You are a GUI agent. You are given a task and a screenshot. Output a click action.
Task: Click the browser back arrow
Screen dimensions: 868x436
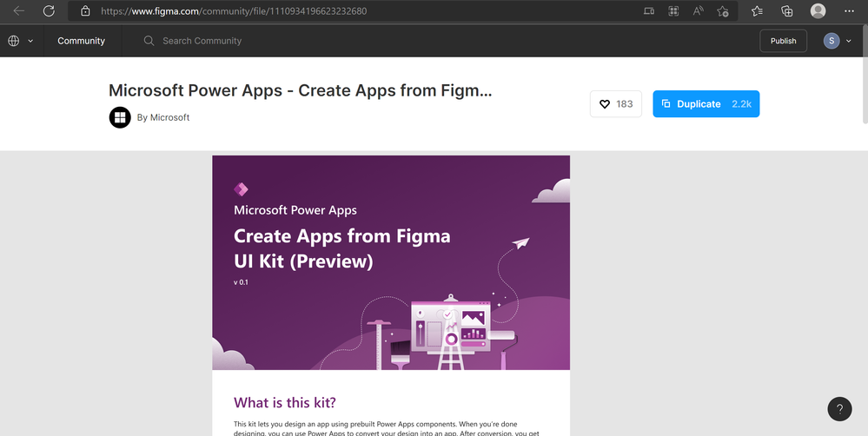tap(19, 11)
